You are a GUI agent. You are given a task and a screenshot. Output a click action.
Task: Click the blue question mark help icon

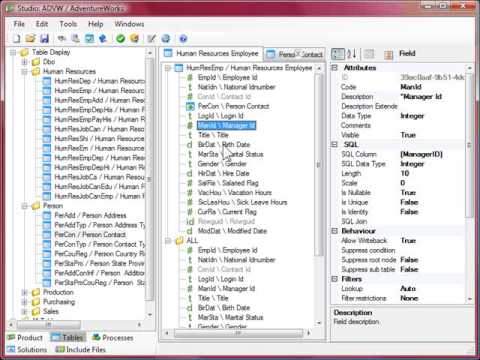point(183,39)
